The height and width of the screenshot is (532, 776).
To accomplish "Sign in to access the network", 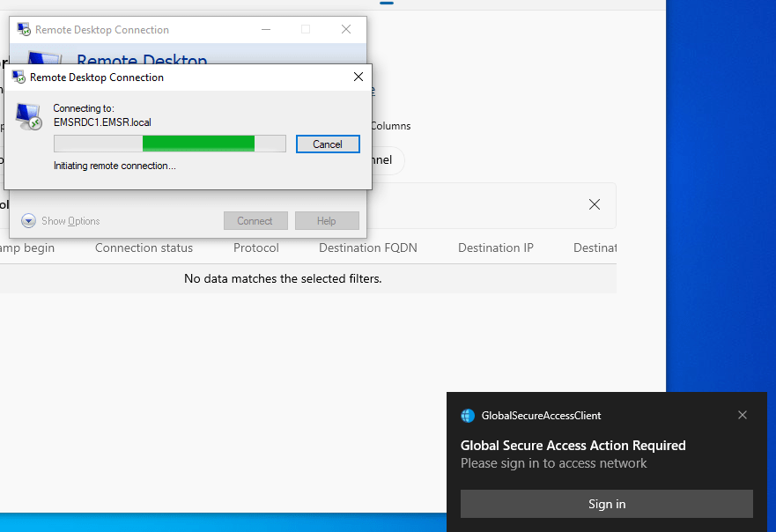I will pyautogui.click(x=606, y=503).
